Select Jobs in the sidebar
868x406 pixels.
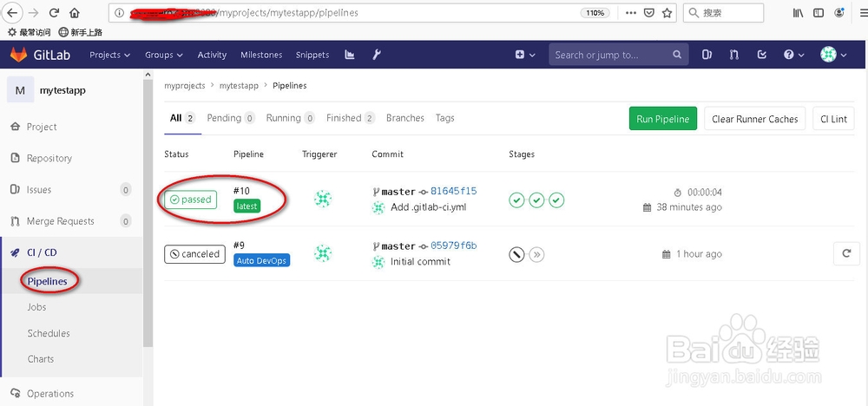(37, 307)
